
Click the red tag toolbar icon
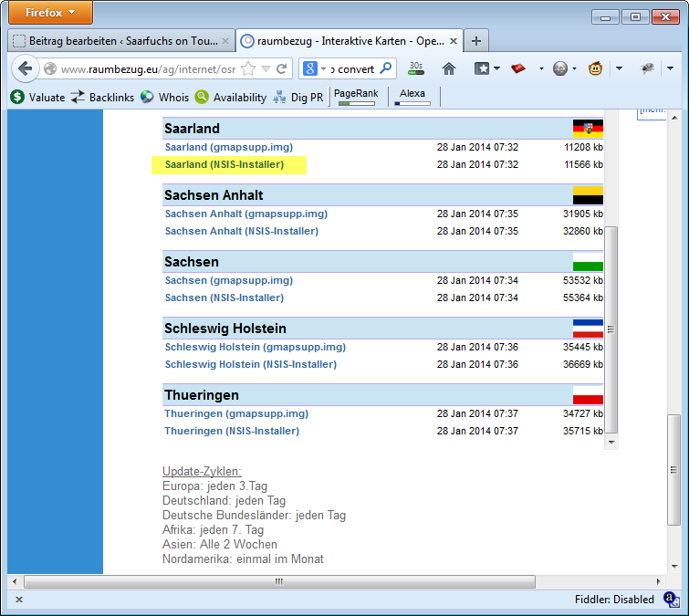pos(518,68)
